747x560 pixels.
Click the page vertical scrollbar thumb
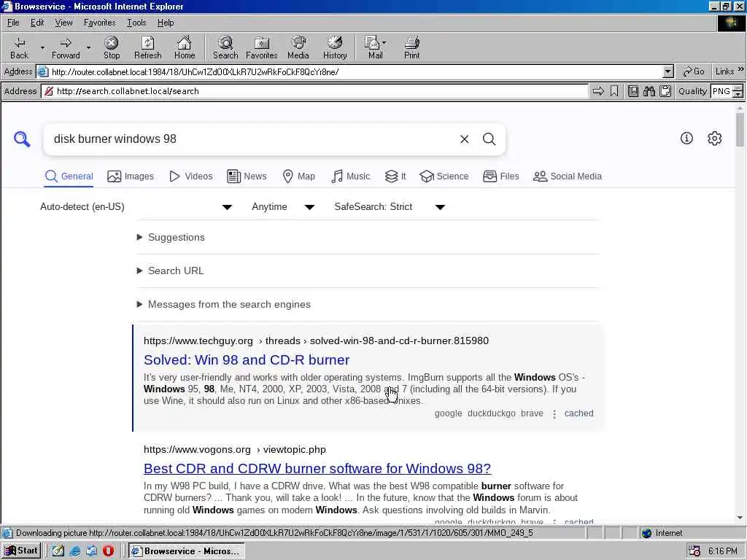(740, 130)
